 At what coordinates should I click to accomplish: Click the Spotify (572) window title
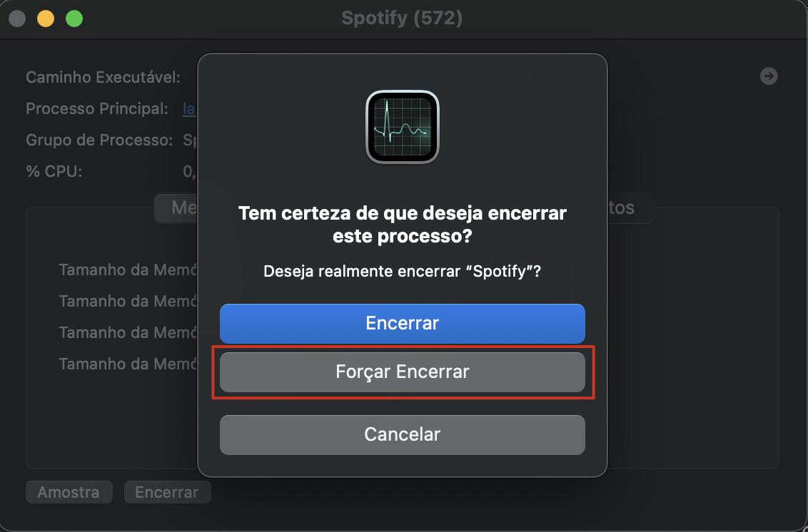(x=402, y=19)
